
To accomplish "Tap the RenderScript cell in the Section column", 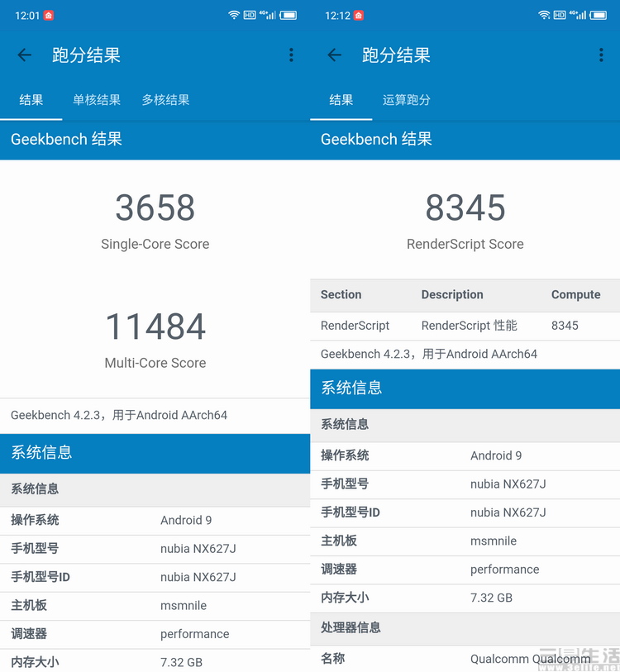I will [355, 326].
